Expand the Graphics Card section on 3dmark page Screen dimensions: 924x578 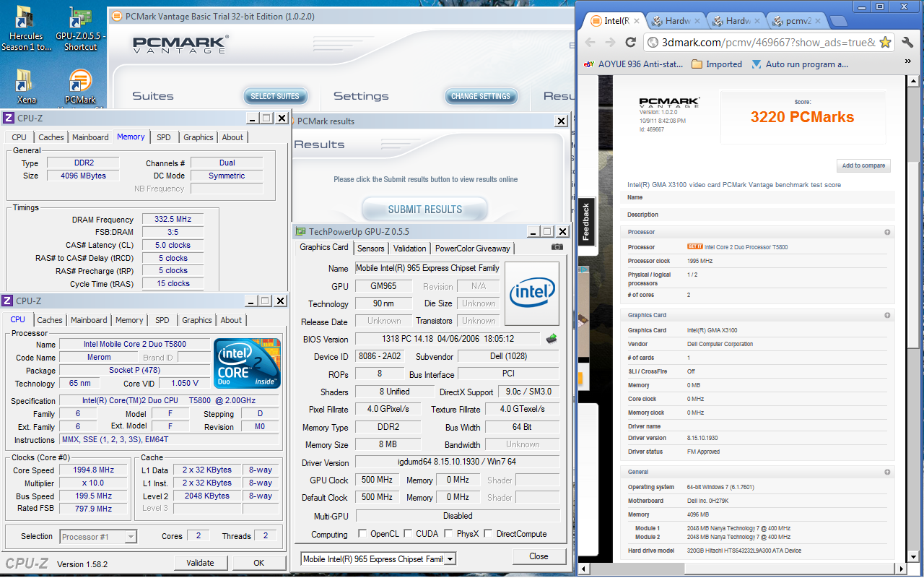click(887, 316)
